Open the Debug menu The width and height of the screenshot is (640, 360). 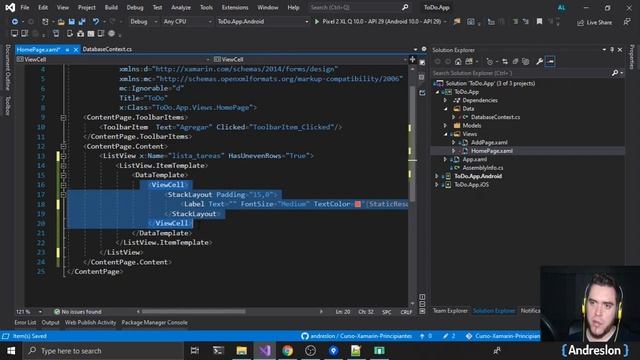coord(135,7)
